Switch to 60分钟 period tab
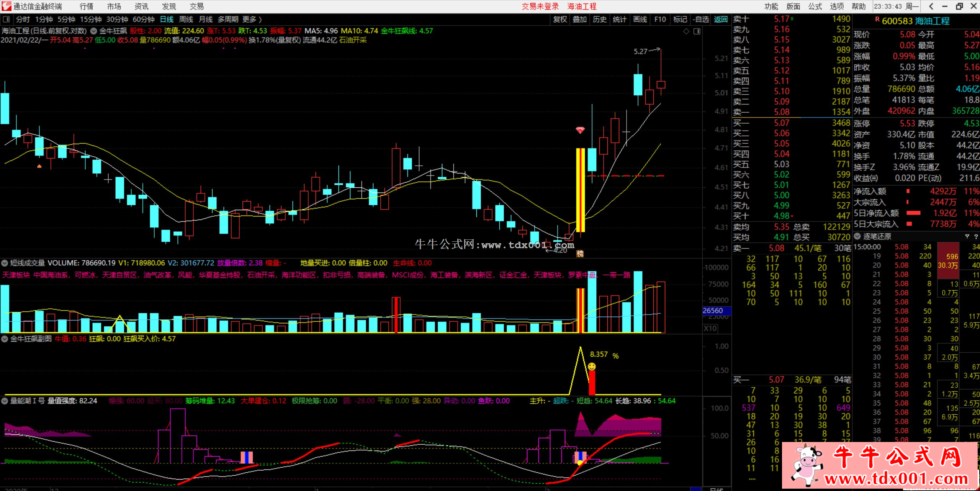980x491 pixels. tap(144, 20)
